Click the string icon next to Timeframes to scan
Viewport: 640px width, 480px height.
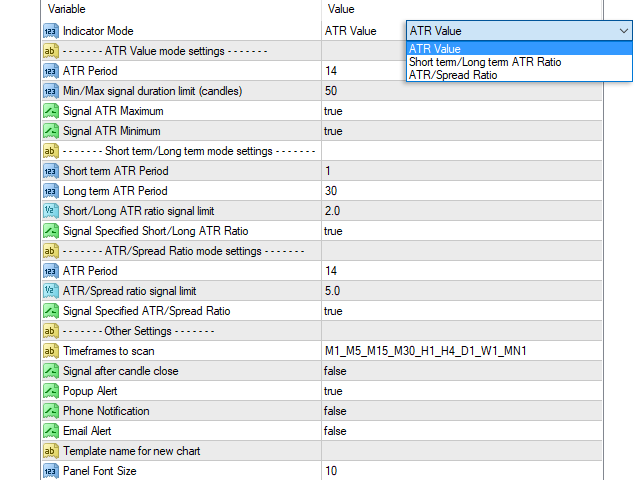coord(51,351)
